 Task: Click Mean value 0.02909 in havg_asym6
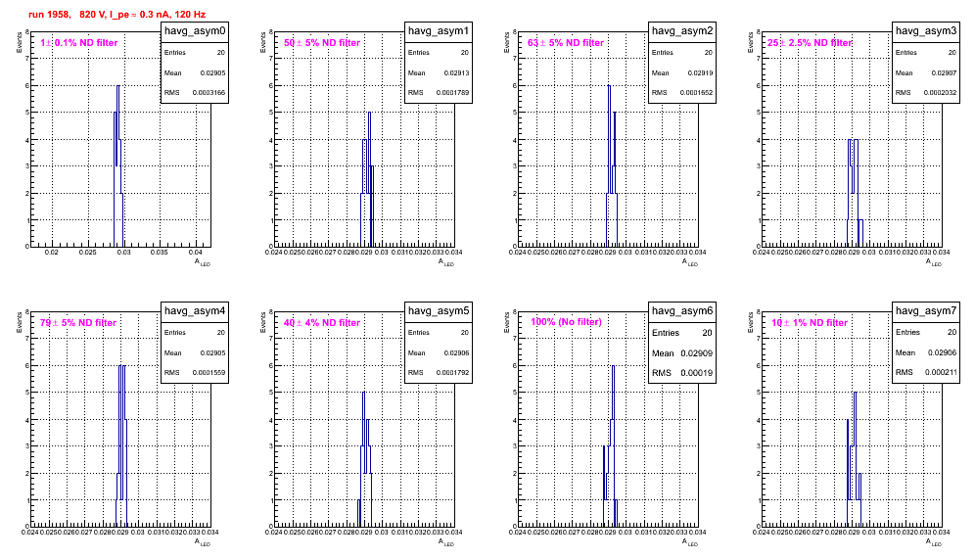click(x=696, y=353)
